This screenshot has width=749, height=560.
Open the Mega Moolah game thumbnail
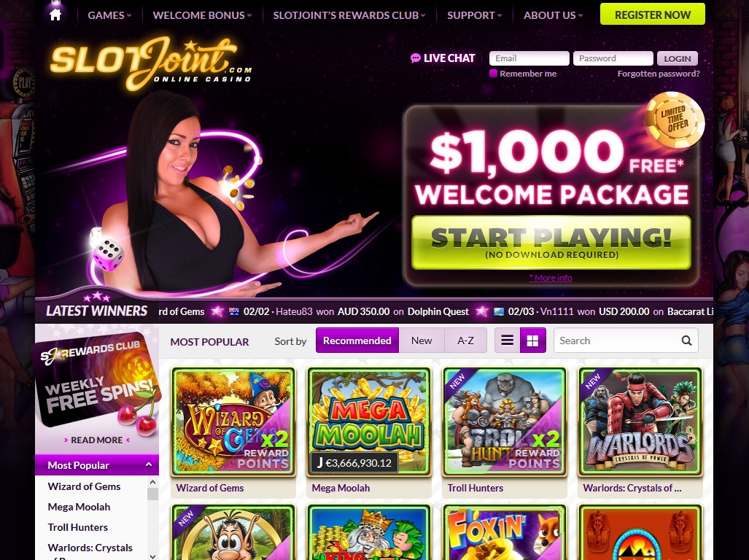coord(369,422)
